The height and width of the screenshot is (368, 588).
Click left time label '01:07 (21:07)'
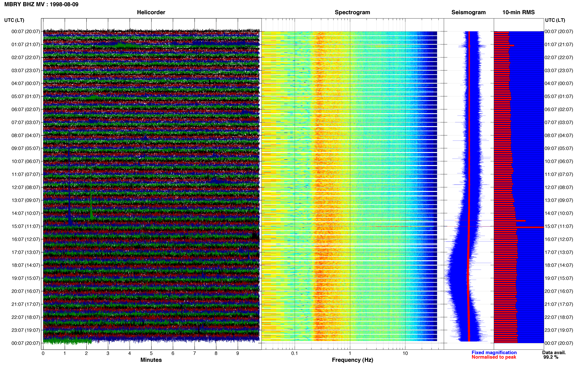coord(26,45)
